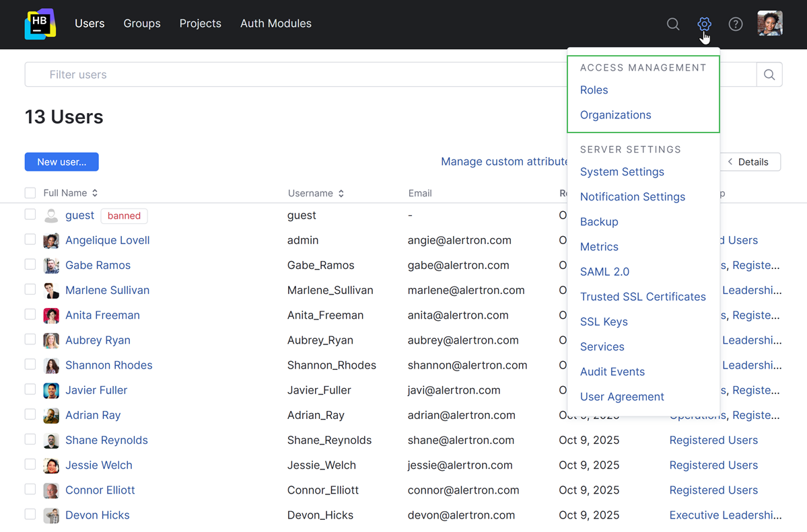Toggle the select-all checkbox in header
The width and height of the screenshot is (807, 532).
click(x=30, y=193)
